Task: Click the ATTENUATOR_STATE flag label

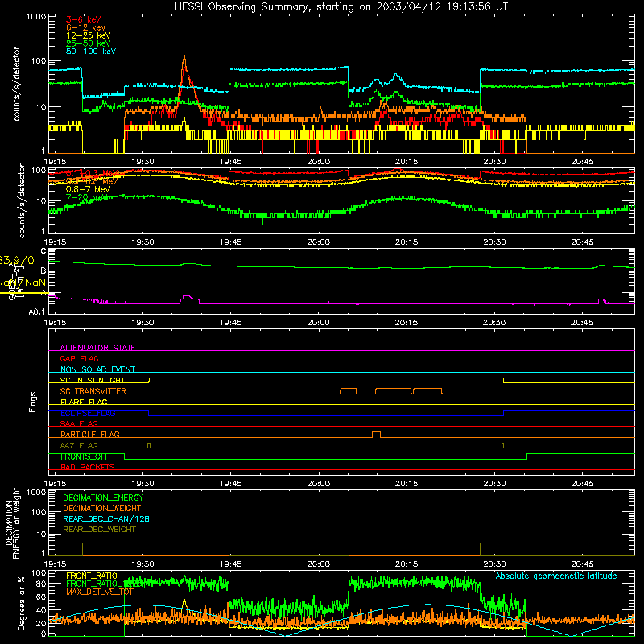Action: click(97, 348)
